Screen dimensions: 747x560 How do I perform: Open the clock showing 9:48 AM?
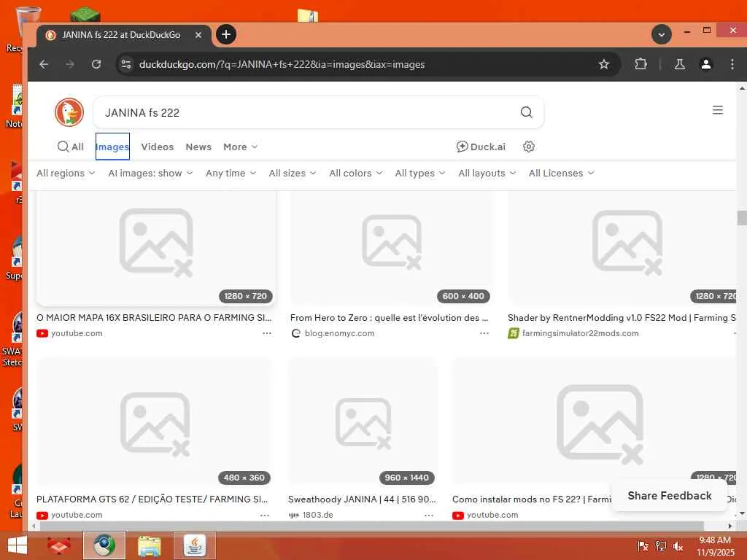click(x=715, y=545)
